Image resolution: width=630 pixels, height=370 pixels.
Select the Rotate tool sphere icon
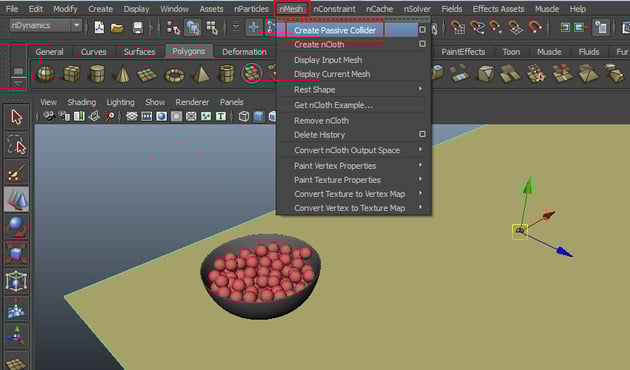16,226
